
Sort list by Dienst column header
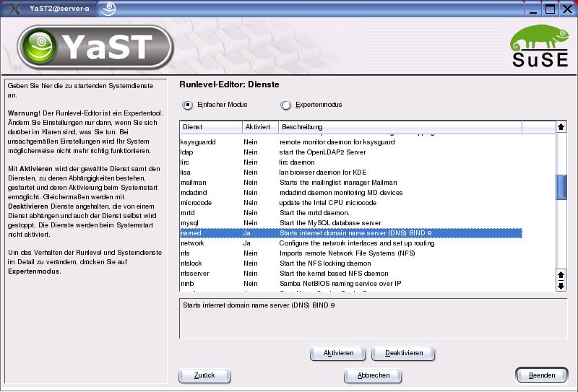[211, 127]
